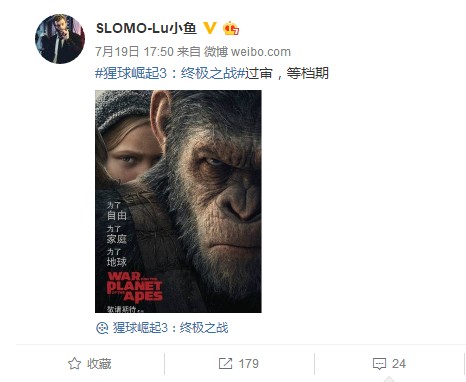Click the film reel icon below the poster
The image size is (466, 382).
(102, 328)
